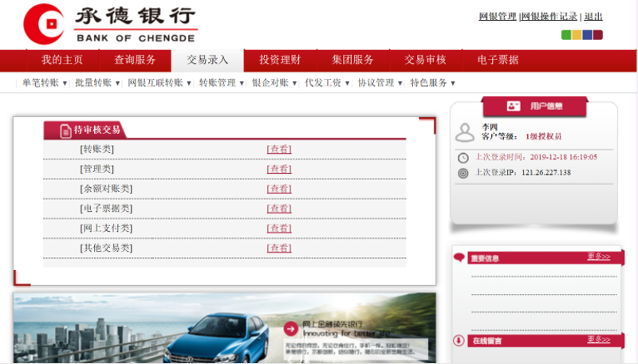Open the 批量转账 dropdown
The width and height of the screenshot is (638, 364).
97,83
